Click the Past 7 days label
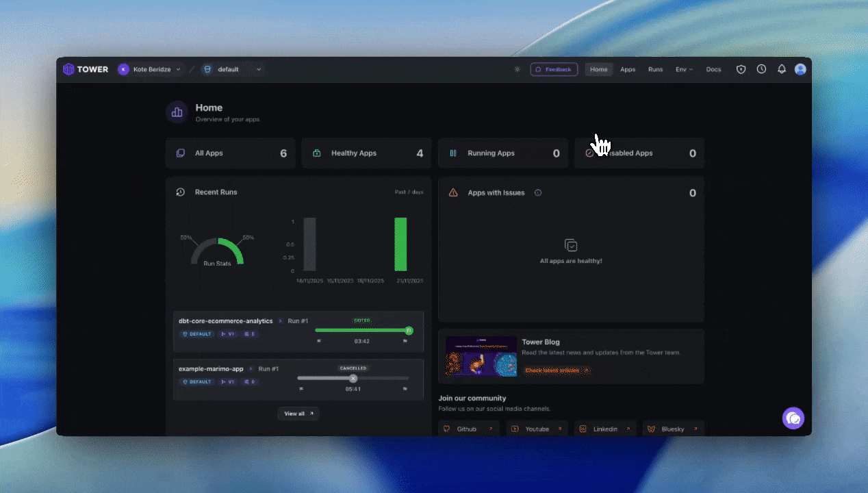This screenshot has height=493, width=868. coord(409,192)
